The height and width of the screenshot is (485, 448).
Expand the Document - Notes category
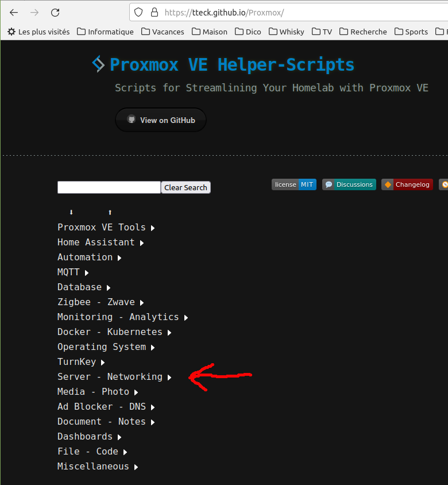pos(106,422)
